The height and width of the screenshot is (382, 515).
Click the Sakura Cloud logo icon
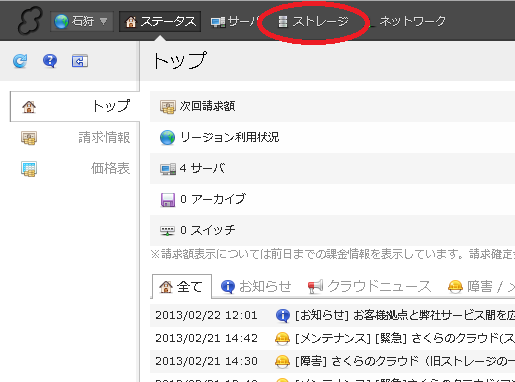(30, 21)
